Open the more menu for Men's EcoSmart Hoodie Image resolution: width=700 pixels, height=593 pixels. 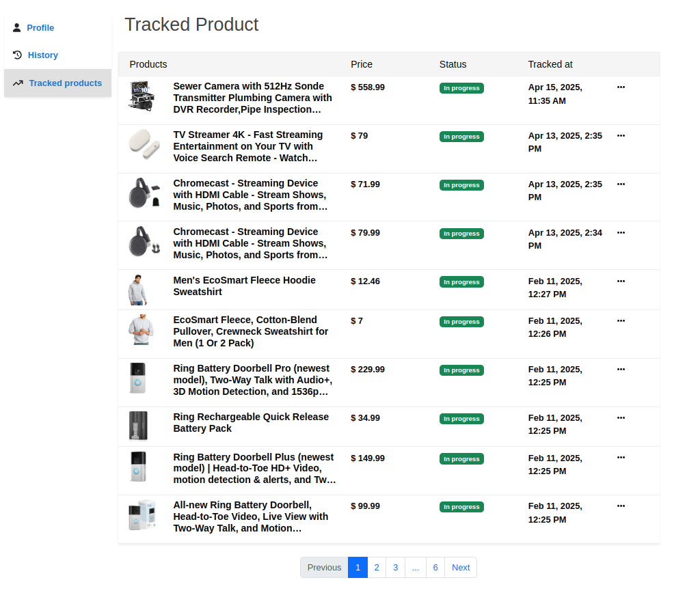click(621, 281)
